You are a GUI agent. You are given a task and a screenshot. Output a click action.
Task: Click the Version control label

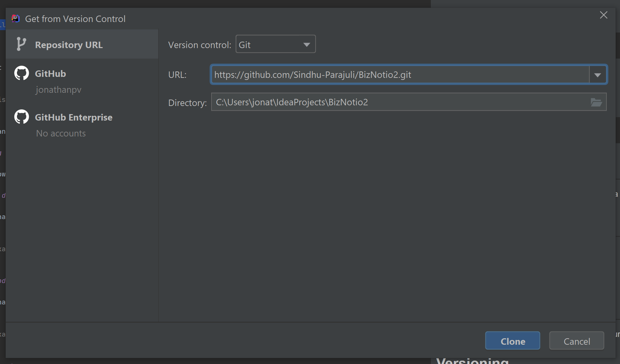click(200, 45)
